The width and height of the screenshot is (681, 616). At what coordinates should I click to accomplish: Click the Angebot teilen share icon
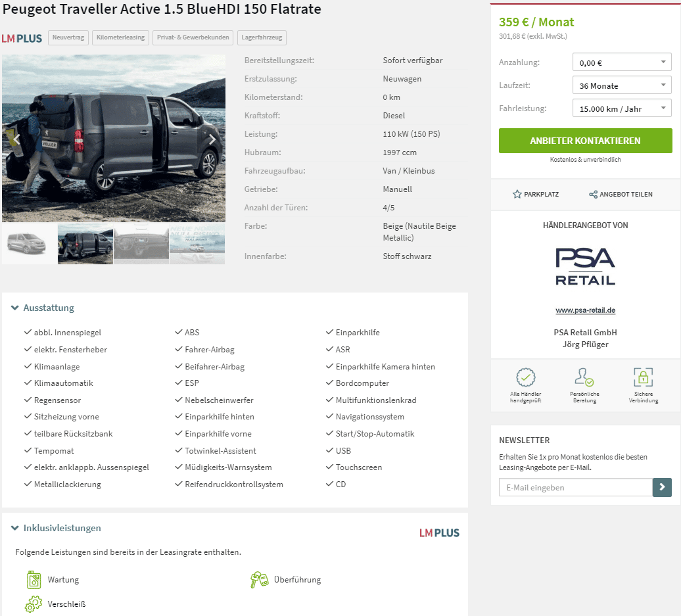(593, 194)
